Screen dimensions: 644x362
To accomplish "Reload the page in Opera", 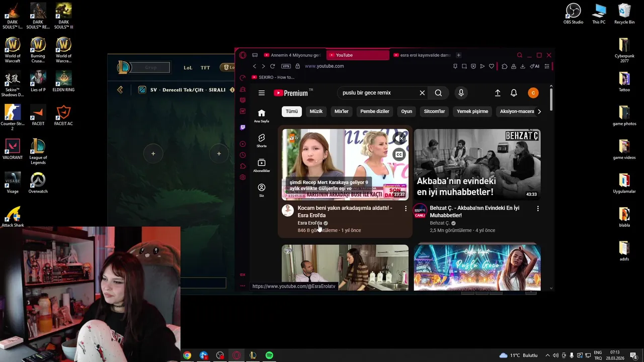I will pos(273,66).
